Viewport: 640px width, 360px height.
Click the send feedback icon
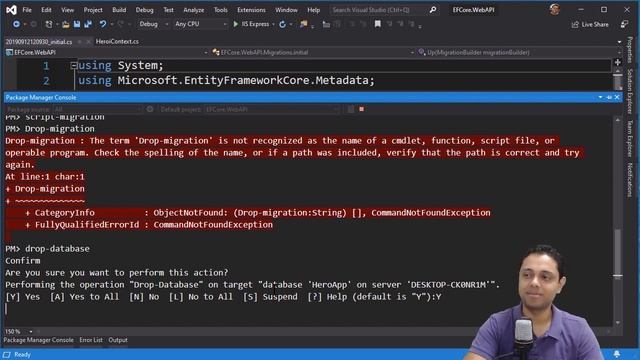pyautogui.click(x=624, y=24)
